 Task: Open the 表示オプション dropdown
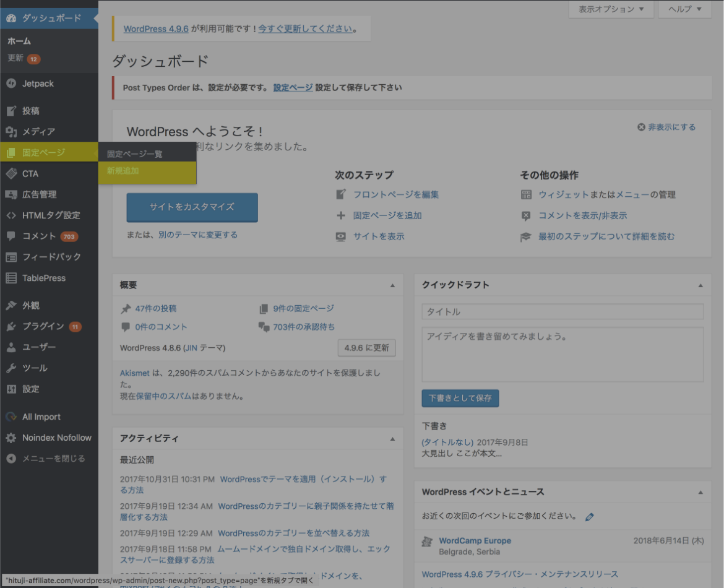(x=611, y=9)
